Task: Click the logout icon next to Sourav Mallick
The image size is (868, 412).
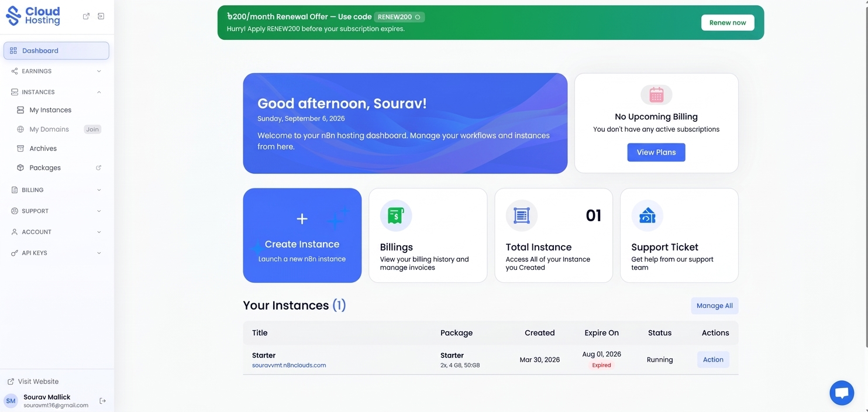Action: [x=102, y=401]
